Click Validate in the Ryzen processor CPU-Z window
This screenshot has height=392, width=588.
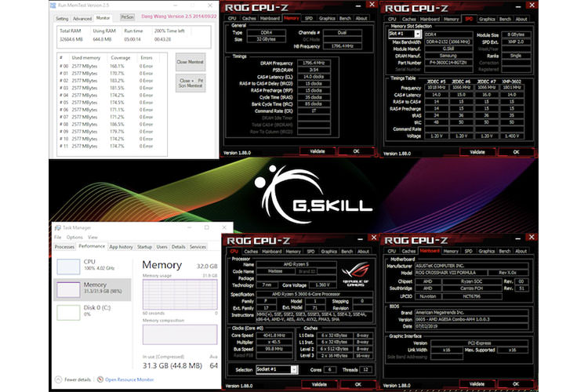pyautogui.click(x=319, y=384)
